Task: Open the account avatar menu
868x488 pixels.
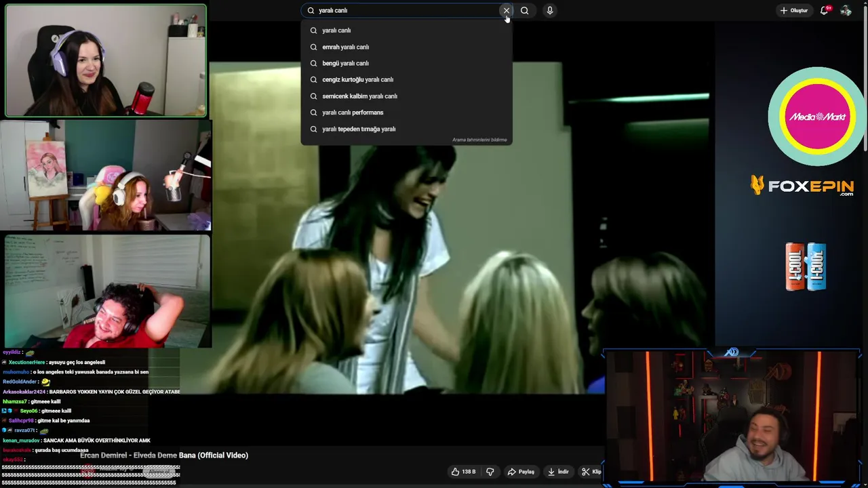Action: click(846, 10)
